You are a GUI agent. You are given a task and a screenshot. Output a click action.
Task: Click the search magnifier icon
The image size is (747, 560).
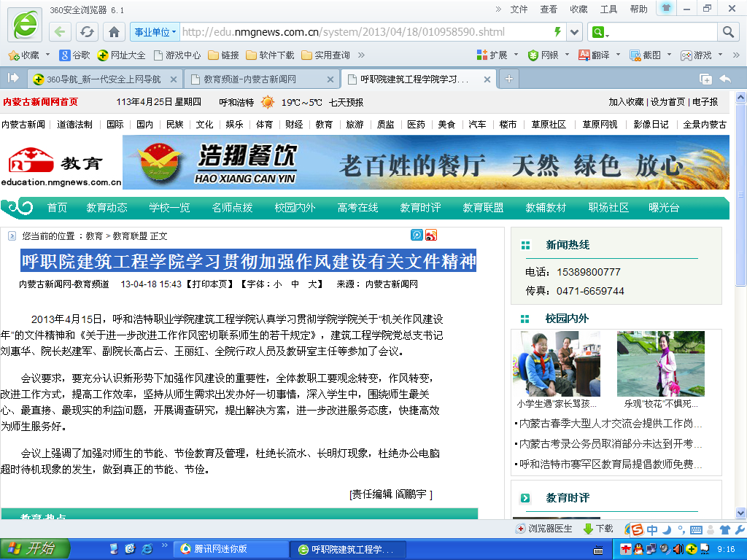727,32
